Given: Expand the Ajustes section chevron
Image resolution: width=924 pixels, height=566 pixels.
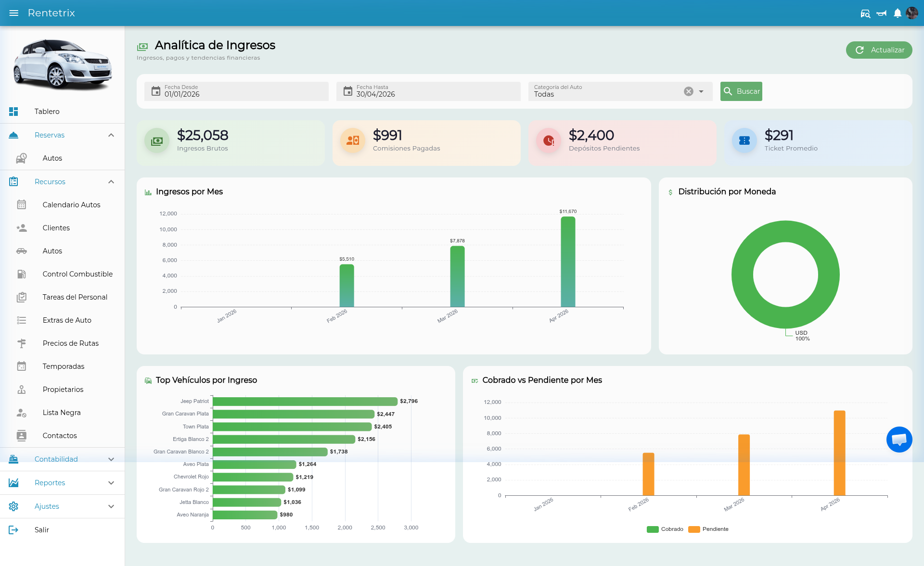Looking at the screenshot, I should tap(111, 506).
